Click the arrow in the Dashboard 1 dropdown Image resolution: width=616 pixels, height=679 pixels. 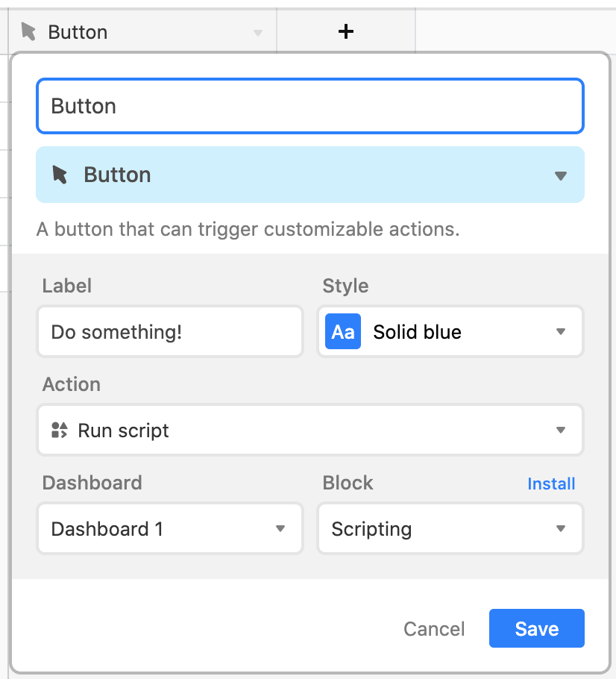[280, 529]
